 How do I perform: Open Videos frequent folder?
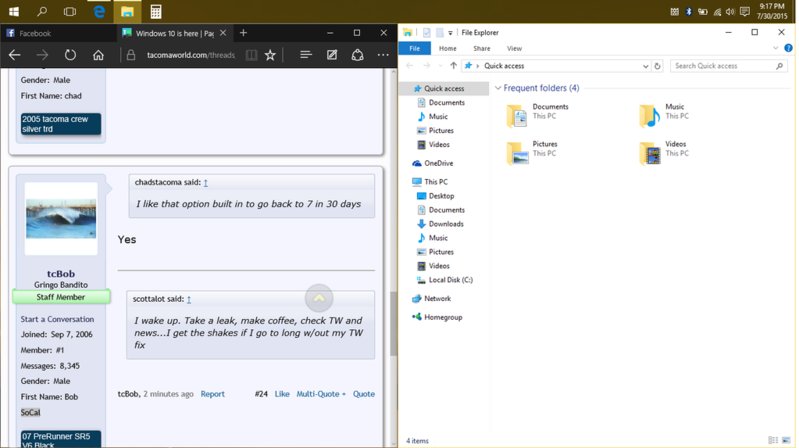[663, 151]
